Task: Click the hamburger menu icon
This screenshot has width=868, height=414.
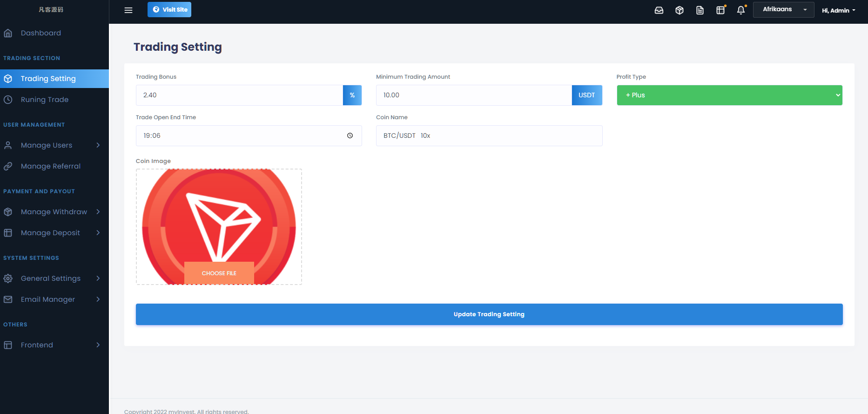Action: tap(128, 10)
